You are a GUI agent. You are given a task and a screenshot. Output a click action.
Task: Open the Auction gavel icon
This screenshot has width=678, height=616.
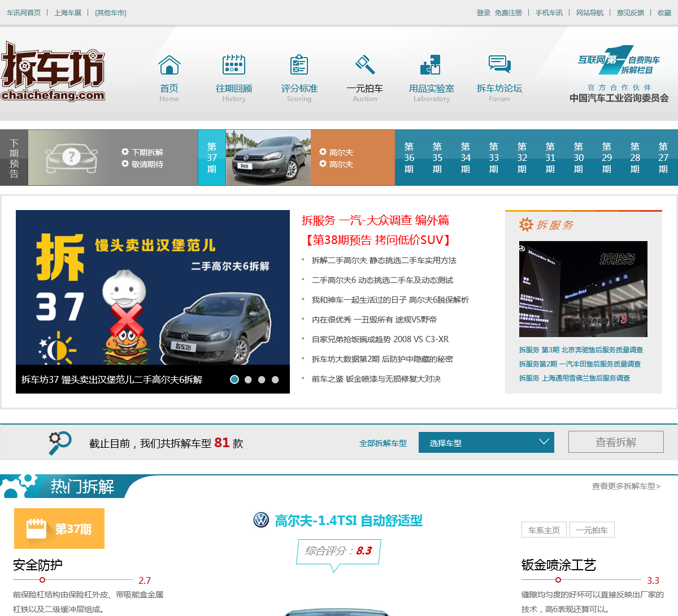[x=365, y=65]
